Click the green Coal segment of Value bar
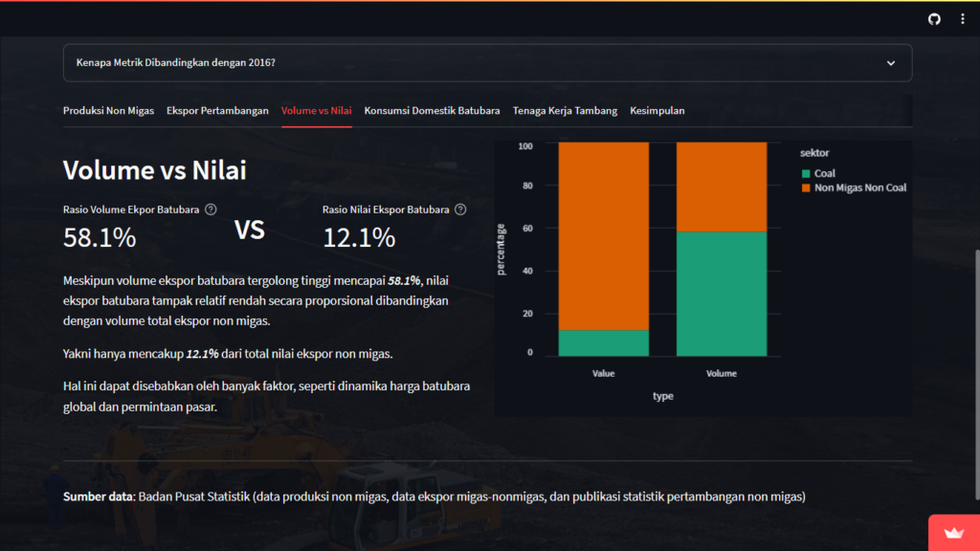This screenshot has height=551, width=980. (604, 342)
